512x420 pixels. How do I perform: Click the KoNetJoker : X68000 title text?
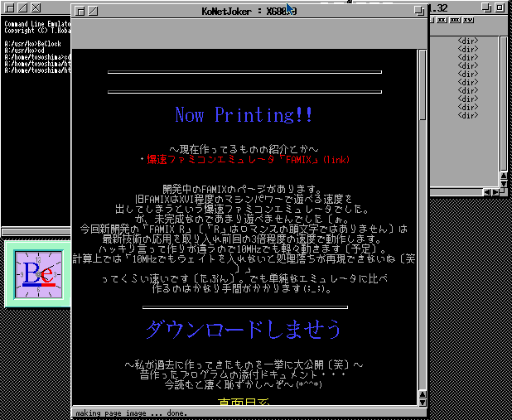[249, 12]
